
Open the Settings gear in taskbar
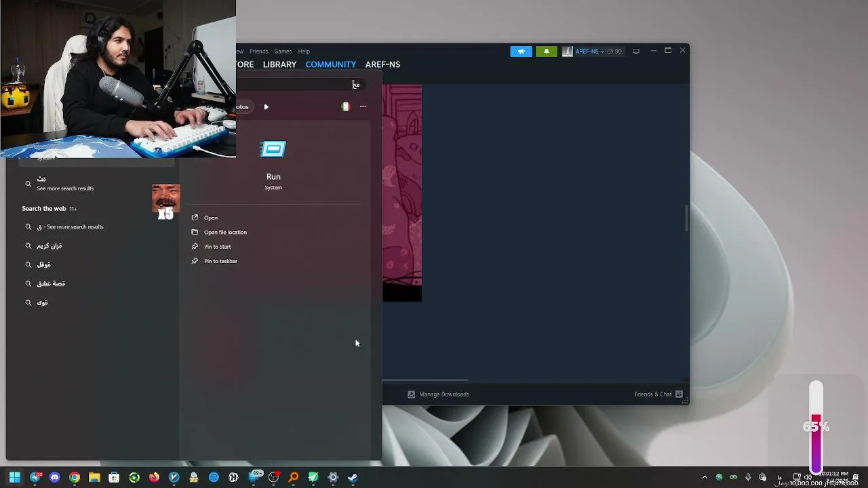pyautogui.click(x=333, y=477)
